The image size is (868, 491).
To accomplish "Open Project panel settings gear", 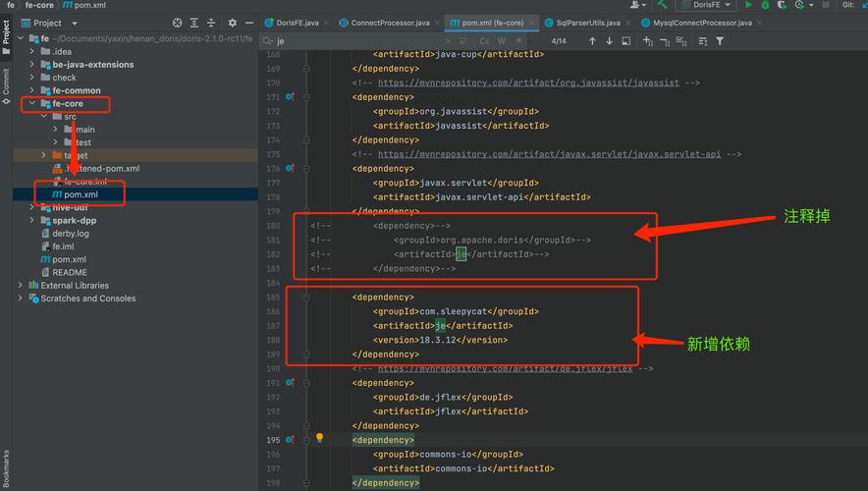I will 233,23.
